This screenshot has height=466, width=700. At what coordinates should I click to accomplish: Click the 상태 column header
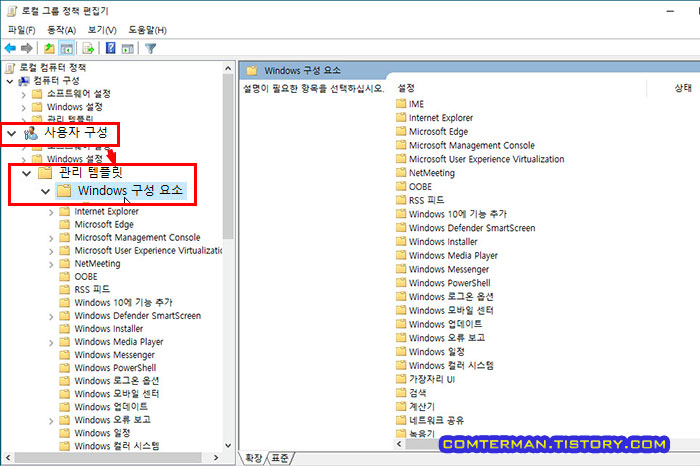click(x=683, y=88)
